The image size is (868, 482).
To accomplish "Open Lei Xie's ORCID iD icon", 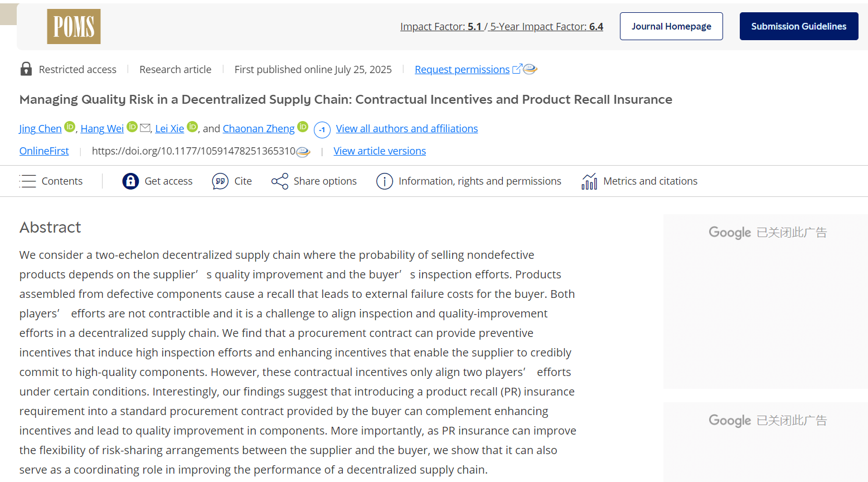I will click(192, 127).
